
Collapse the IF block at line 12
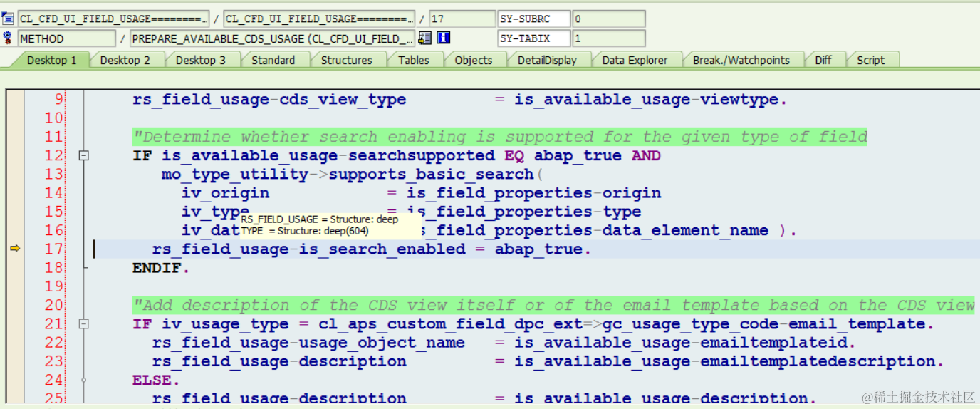tap(83, 155)
